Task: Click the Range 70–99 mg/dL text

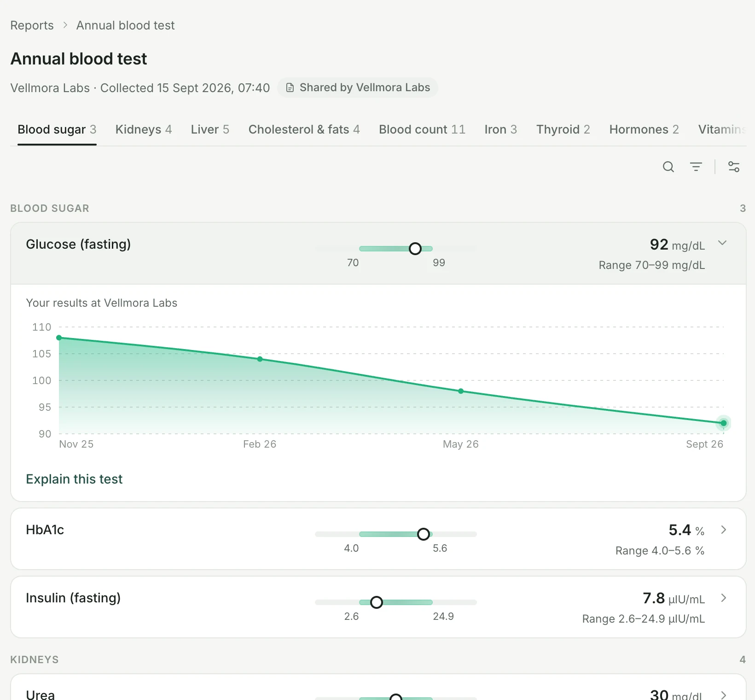Action: pyautogui.click(x=652, y=265)
